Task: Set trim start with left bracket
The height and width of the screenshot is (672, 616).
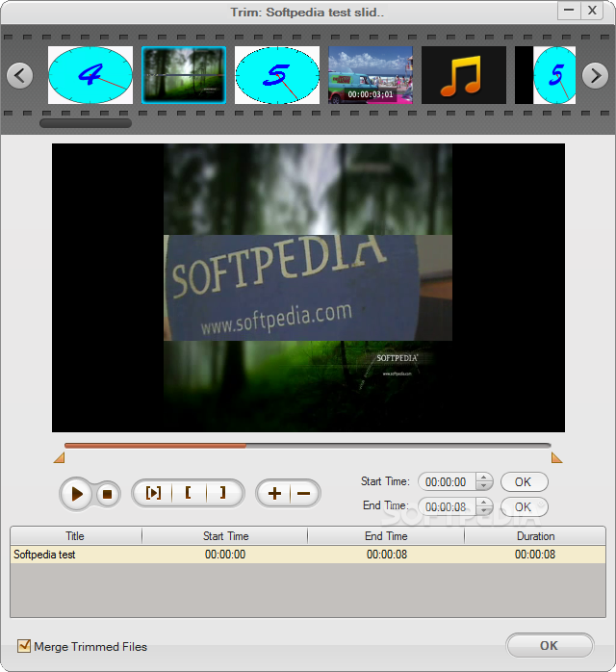Action: [189, 493]
